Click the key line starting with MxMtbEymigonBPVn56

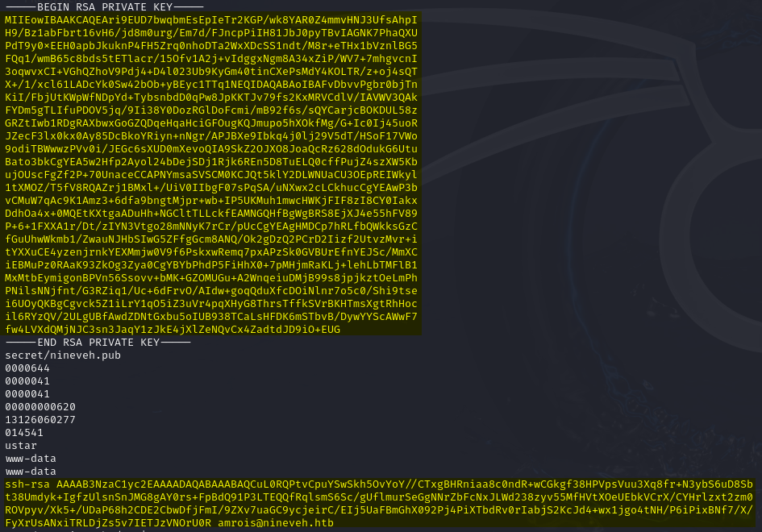pos(211,277)
